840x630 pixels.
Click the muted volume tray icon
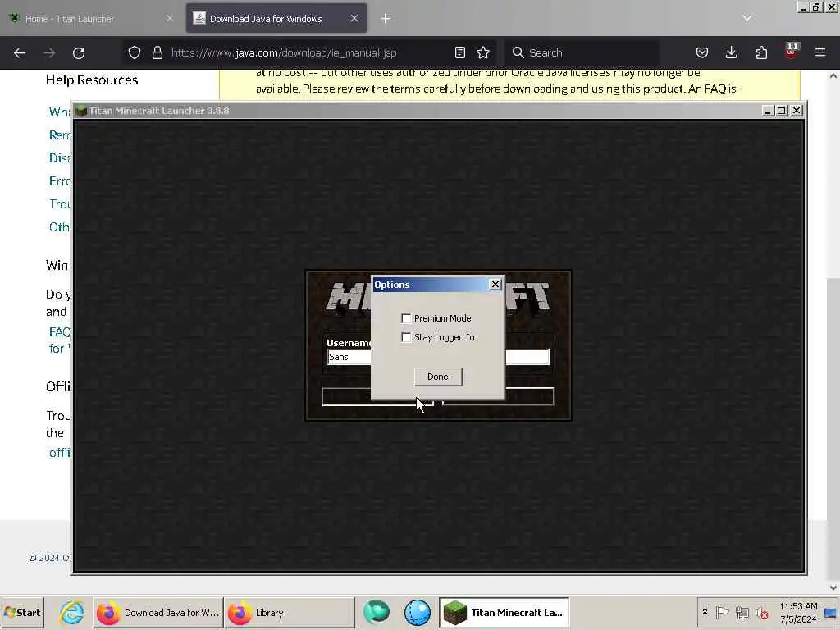tap(762, 612)
